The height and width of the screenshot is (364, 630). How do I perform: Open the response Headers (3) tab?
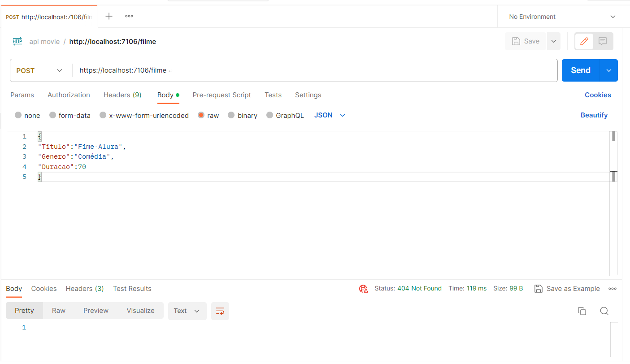tap(85, 289)
